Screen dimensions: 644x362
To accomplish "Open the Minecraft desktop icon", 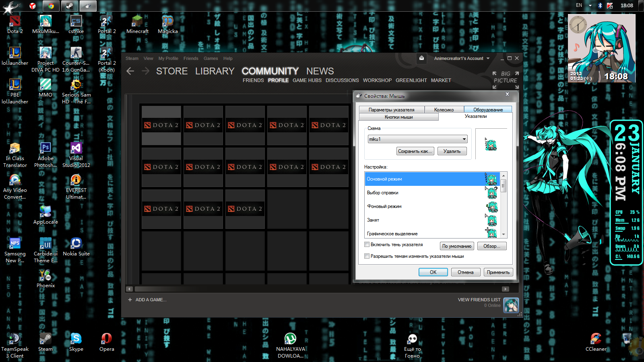I will point(137,24).
